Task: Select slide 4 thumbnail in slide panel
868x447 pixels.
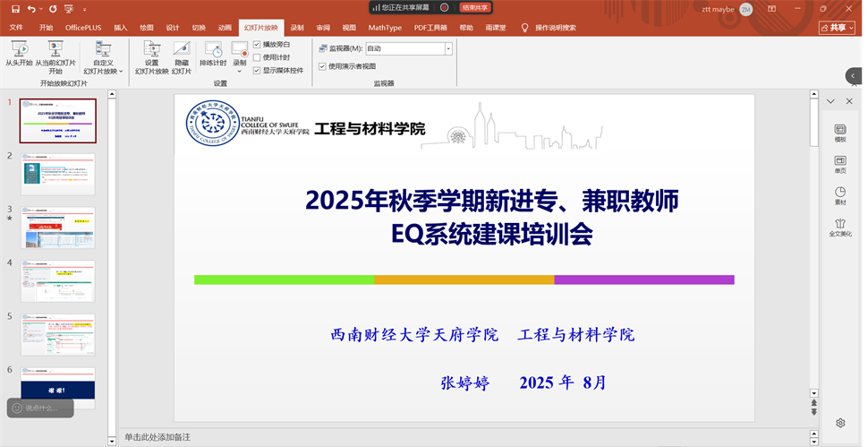Action: pos(57,281)
